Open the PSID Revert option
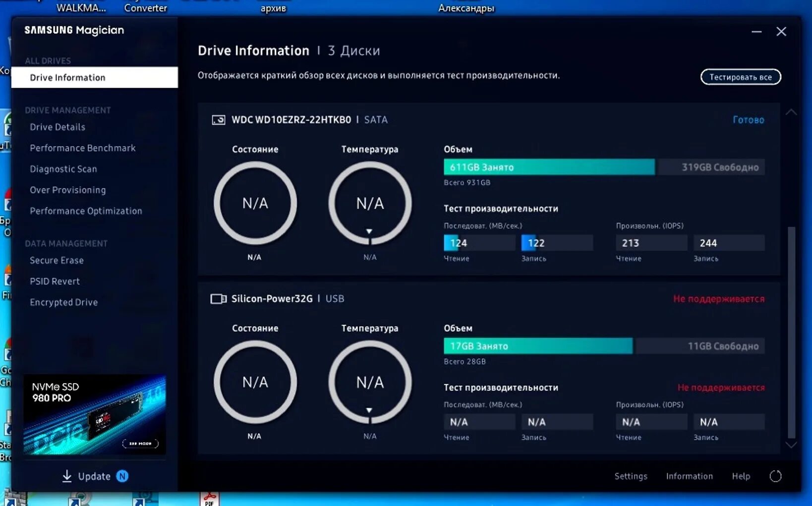The width and height of the screenshot is (812, 506). (55, 281)
